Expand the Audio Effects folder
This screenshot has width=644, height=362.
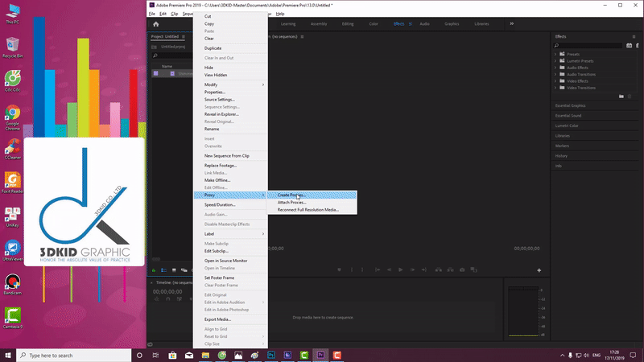[557, 68]
